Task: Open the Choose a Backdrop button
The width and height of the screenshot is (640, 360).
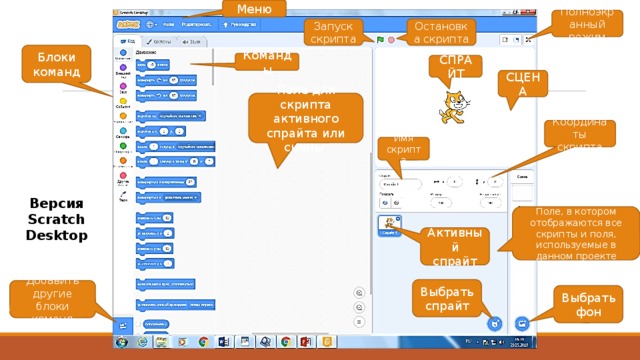Action: [x=522, y=324]
